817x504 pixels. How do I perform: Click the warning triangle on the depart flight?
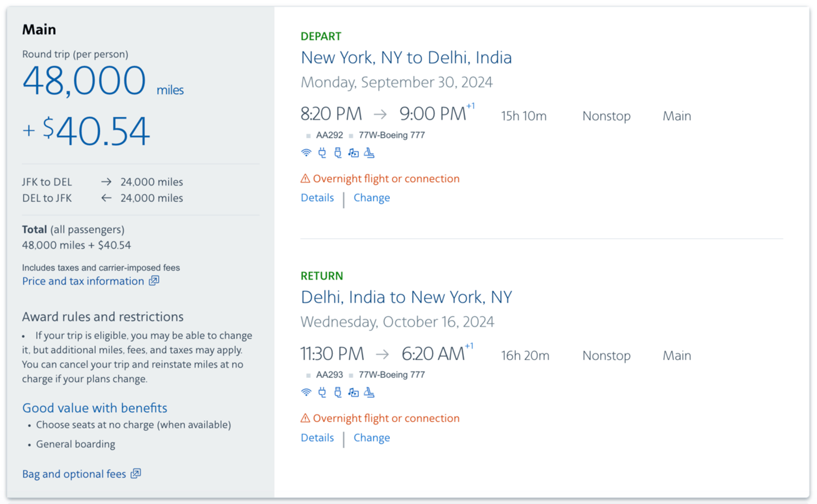(x=305, y=179)
